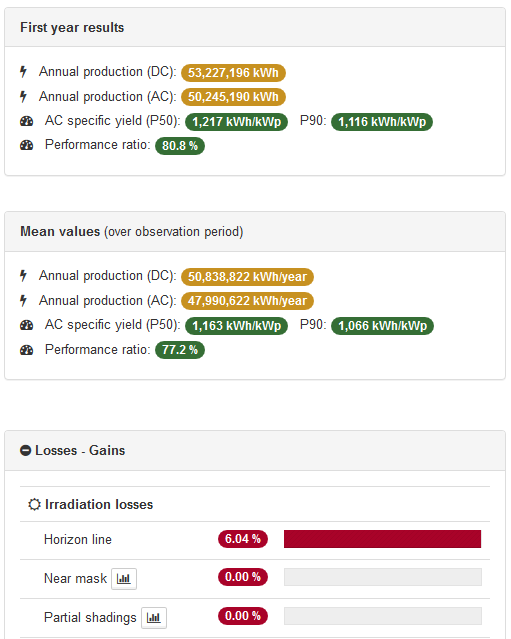The image size is (511, 639).
Task: Collapse Losses - Gains minus icon
Action: (x=25, y=450)
